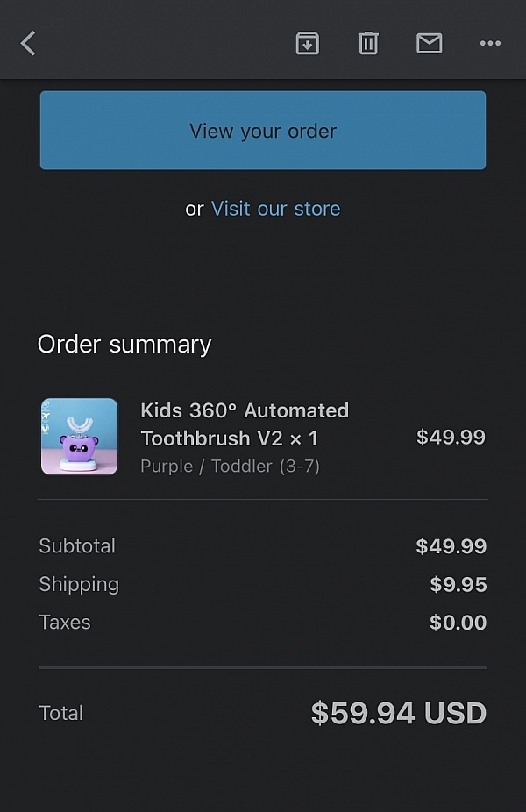Select the Subtotal label
This screenshot has width=526, height=812.
click(77, 545)
